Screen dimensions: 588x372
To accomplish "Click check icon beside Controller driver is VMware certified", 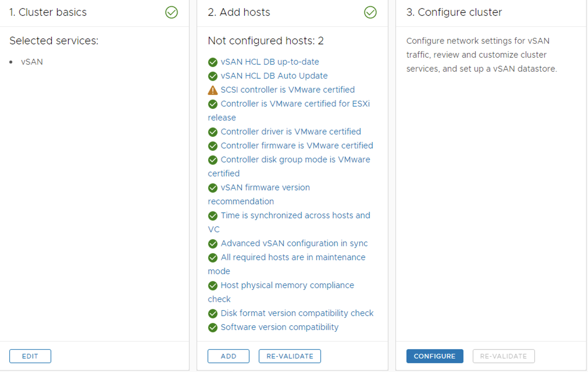I will (x=213, y=132).
